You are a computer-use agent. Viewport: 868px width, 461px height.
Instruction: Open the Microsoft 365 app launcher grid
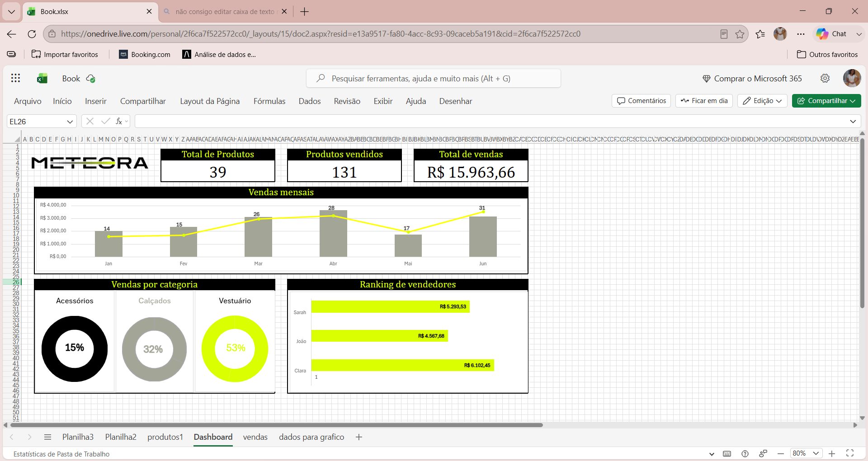(15, 78)
